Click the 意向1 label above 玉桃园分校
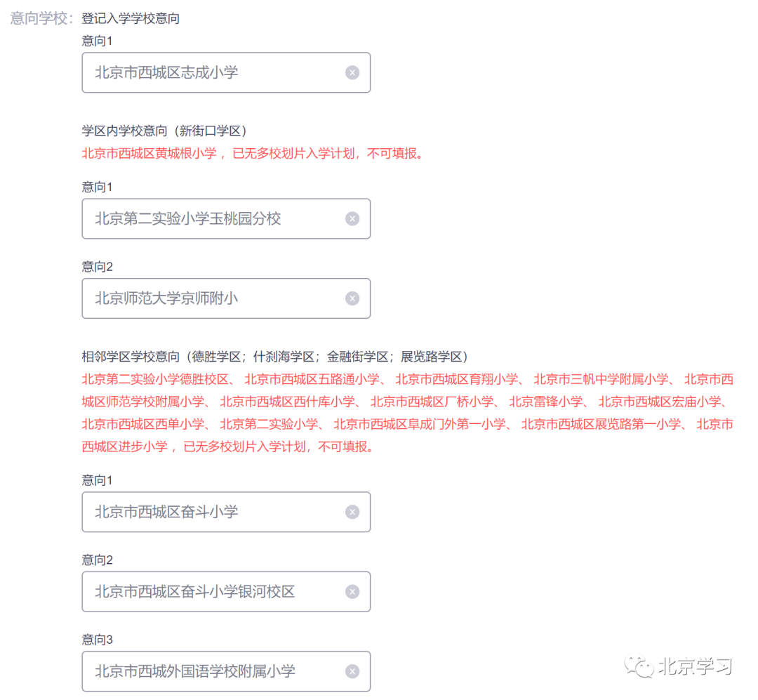This screenshot has height=700, width=758. click(97, 187)
